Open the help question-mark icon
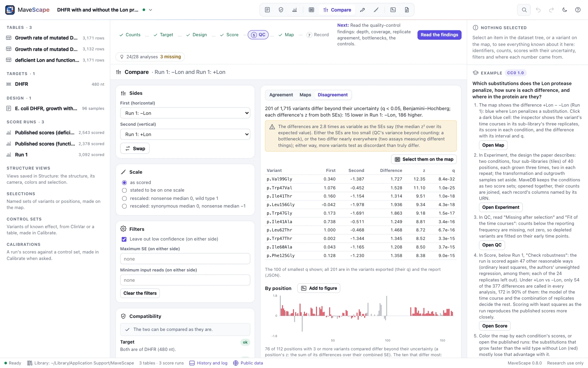The height and width of the screenshot is (368, 588). pyautogui.click(x=578, y=10)
